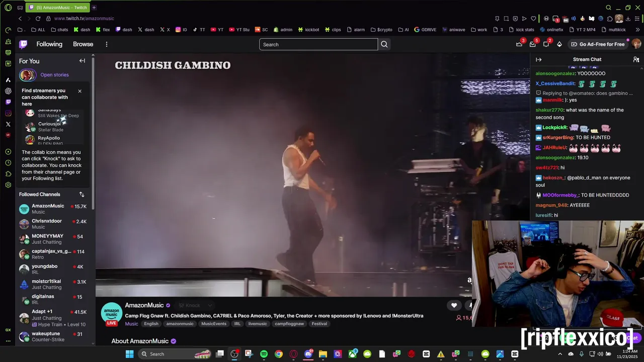Click the Twitch logo home icon
Image resolution: width=644 pixels, height=362 pixels.
23,44
